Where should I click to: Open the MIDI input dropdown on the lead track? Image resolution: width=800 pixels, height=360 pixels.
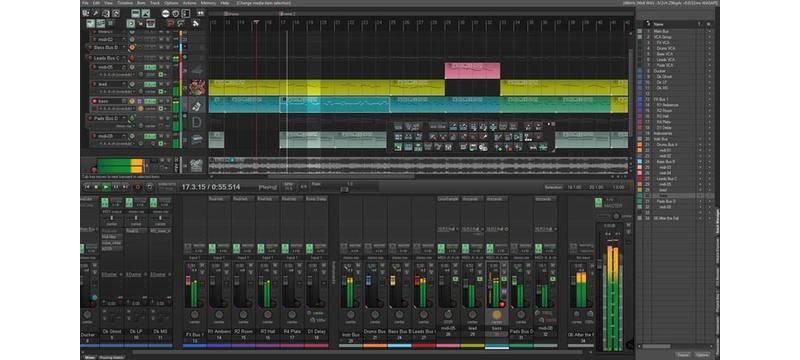point(116,91)
